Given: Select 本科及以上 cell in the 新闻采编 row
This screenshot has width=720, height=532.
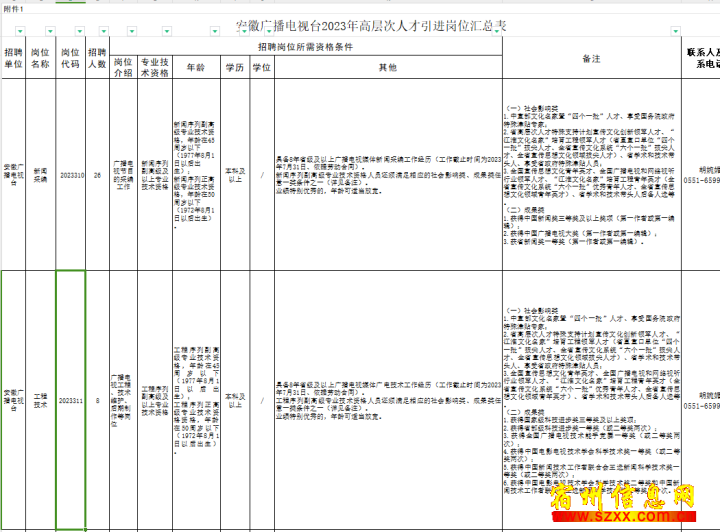Looking at the screenshot, I should point(235,174).
